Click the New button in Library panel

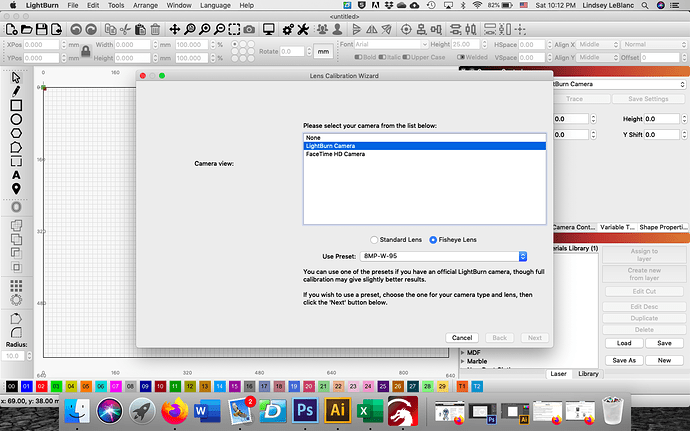664,360
